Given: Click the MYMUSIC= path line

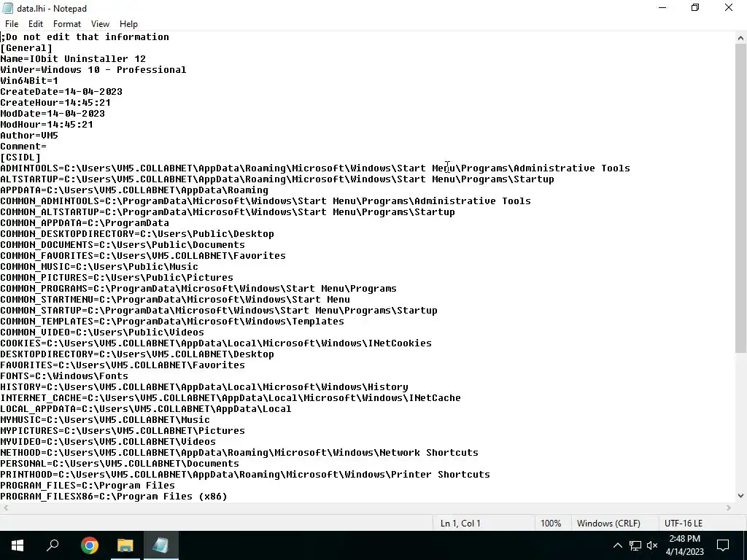Looking at the screenshot, I should tap(105, 420).
